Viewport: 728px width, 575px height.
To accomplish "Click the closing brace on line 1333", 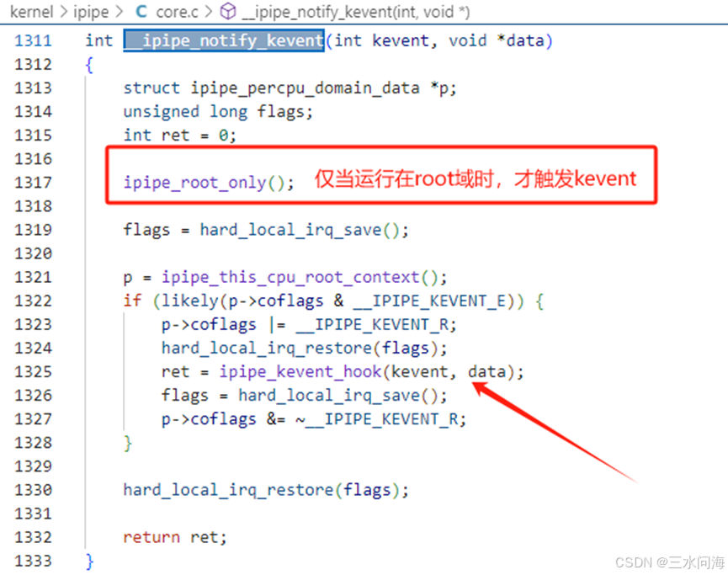I will (89, 561).
